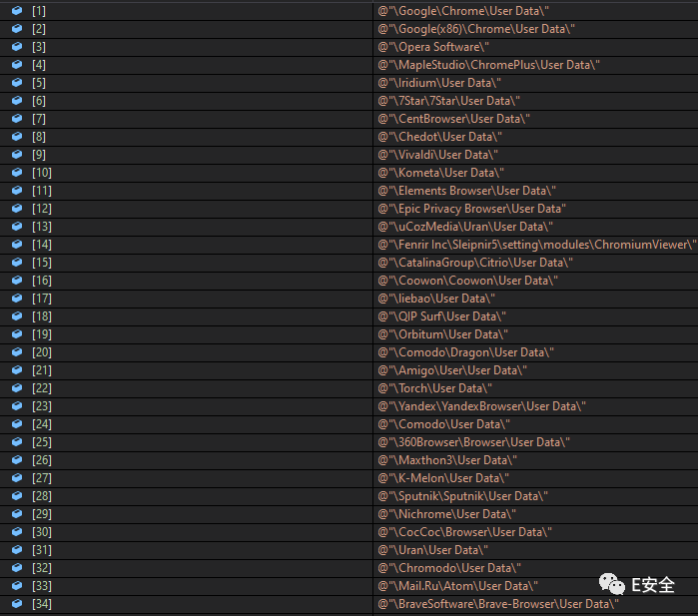Select the Opera Software value

pos(433,47)
